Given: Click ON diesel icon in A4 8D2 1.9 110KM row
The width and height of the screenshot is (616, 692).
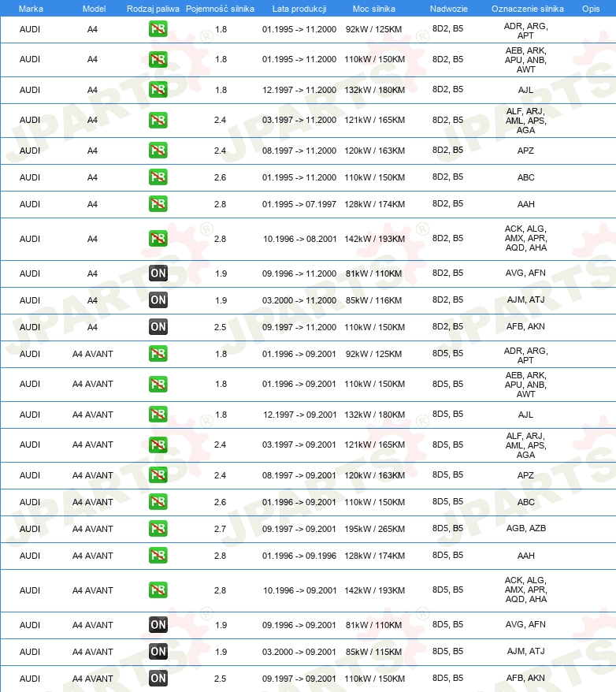Looking at the screenshot, I should pyautogui.click(x=158, y=273).
